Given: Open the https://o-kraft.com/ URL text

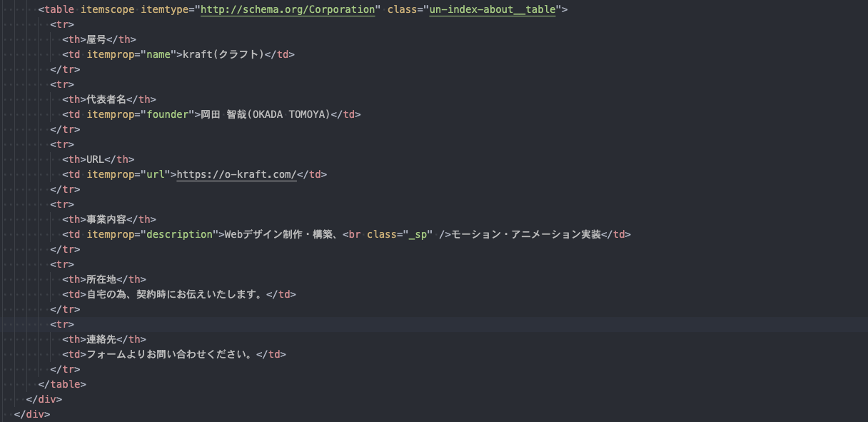Looking at the screenshot, I should click(x=236, y=174).
